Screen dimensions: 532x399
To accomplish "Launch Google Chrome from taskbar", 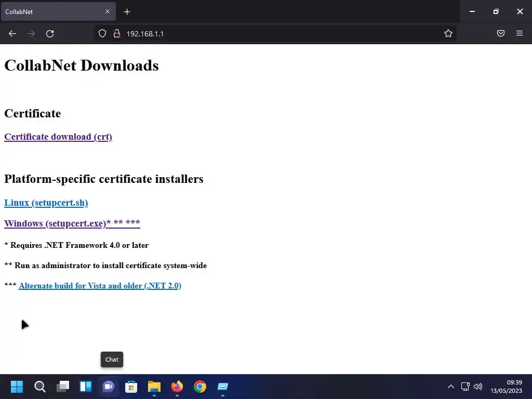I will click(x=200, y=387).
